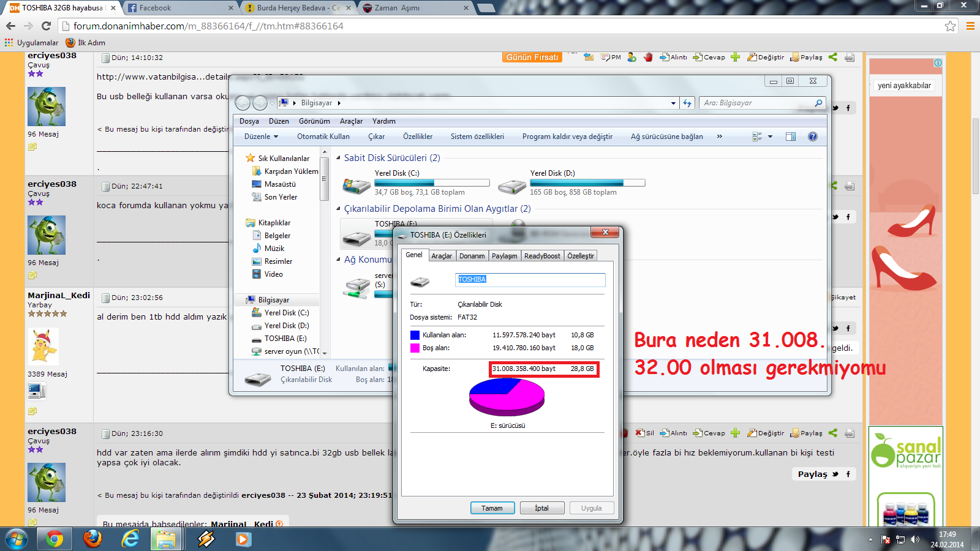Viewport: 980px width, 551px height.
Task: Click Otomatik Kullan in Explorer toolbar
Action: click(323, 137)
